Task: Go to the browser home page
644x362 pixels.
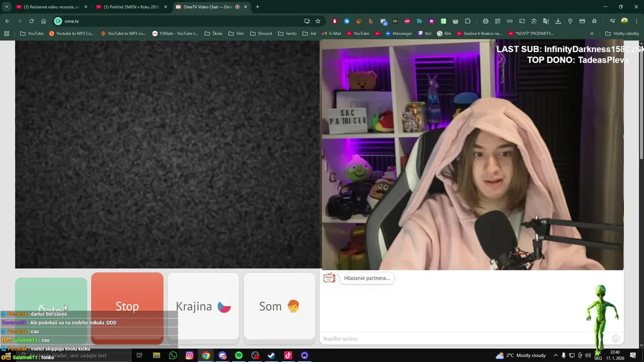Action: (44, 21)
